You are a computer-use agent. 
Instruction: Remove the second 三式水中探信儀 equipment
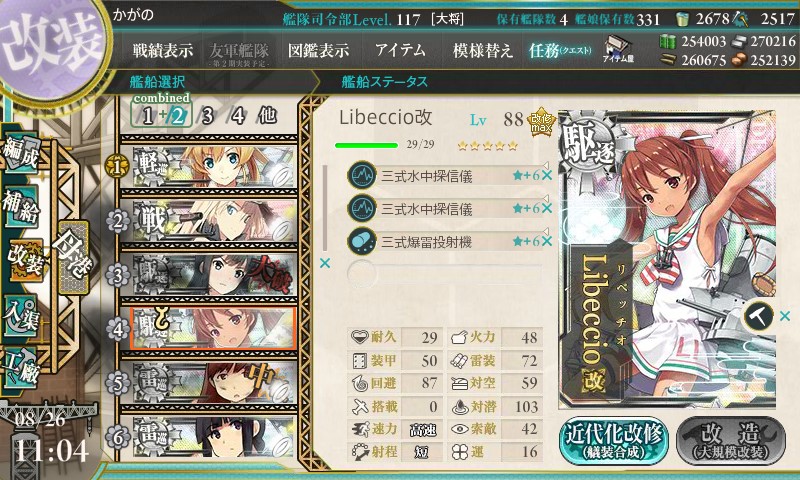pos(546,208)
